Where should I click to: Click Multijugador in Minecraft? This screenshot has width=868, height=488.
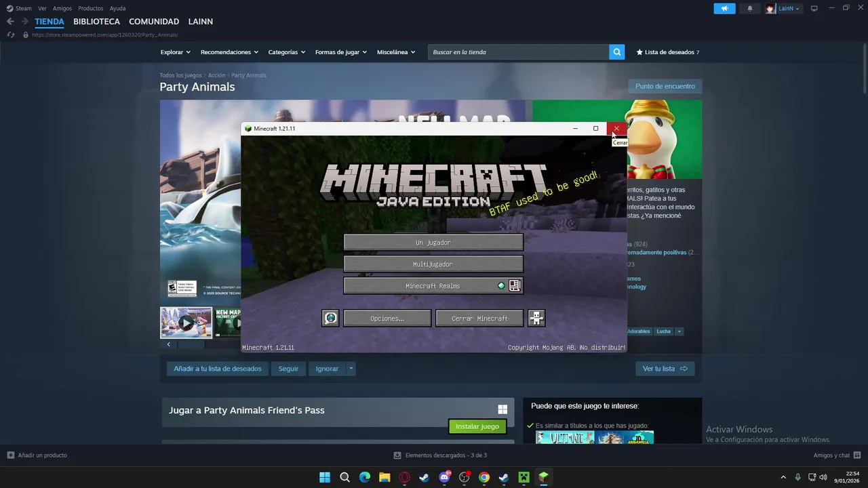(433, 264)
